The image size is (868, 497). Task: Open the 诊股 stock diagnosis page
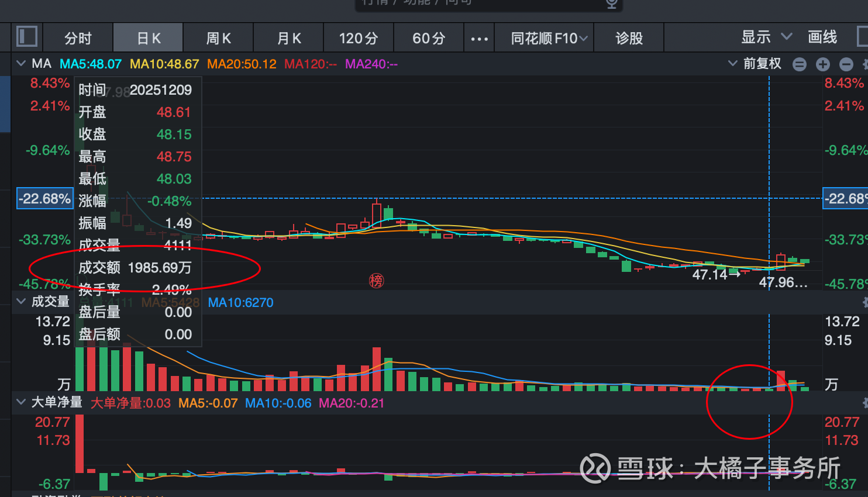629,38
